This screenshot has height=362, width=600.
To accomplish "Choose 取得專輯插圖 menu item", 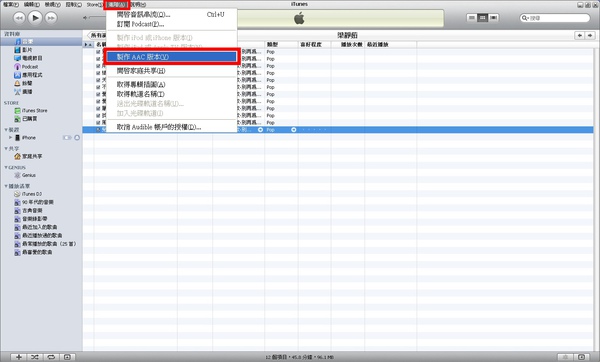I will point(171,85).
